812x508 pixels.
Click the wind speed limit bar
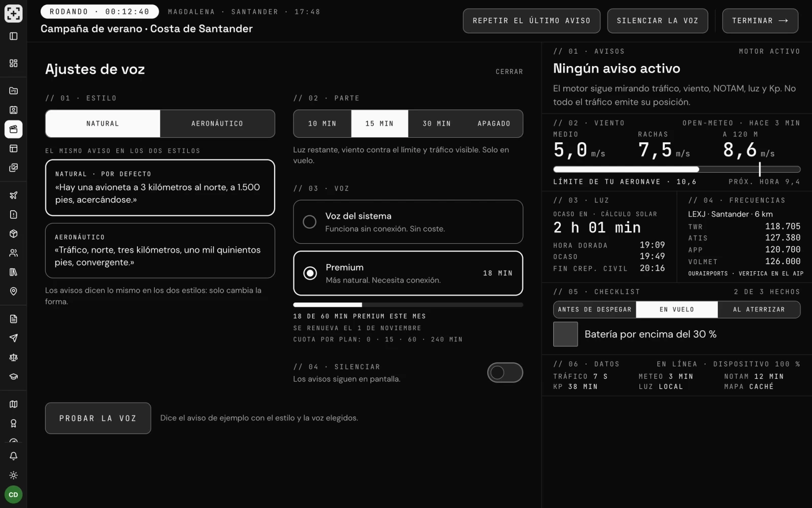pos(676,169)
